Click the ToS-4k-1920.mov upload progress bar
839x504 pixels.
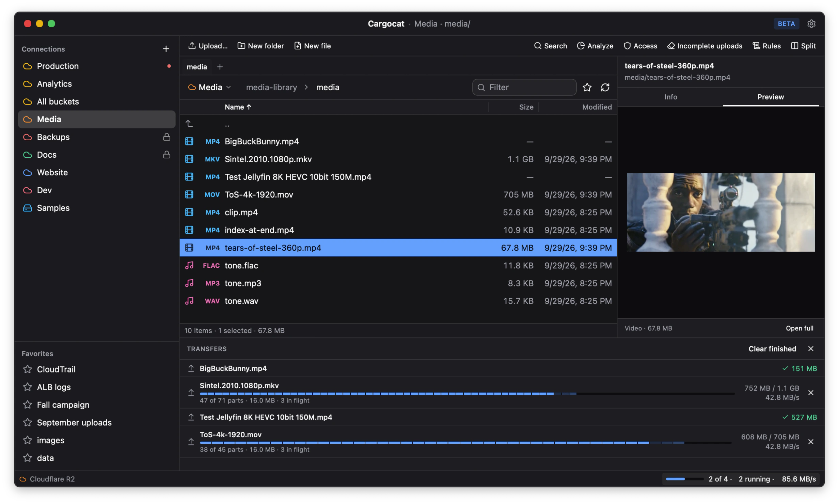click(465, 443)
